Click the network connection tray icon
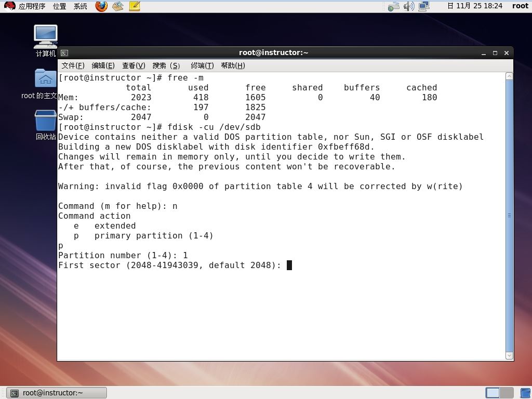The height and width of the screenshot is (399, 532). point(424,6)
